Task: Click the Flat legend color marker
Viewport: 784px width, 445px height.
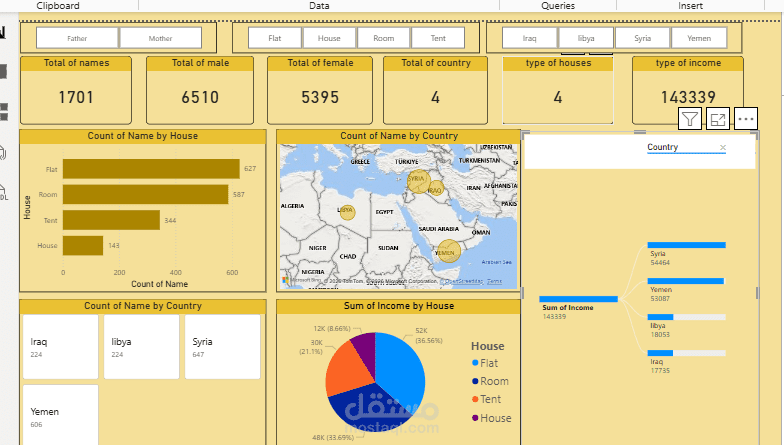Action: 475,363
